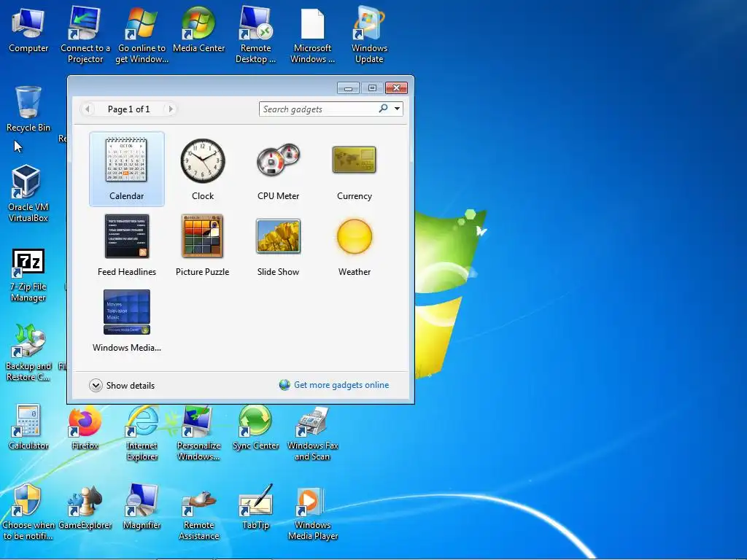Image resolution: width=747 pixels, height=560 pixels.
Task: Select the Feed Headlines gadget
Action: (x=127, y=245)
